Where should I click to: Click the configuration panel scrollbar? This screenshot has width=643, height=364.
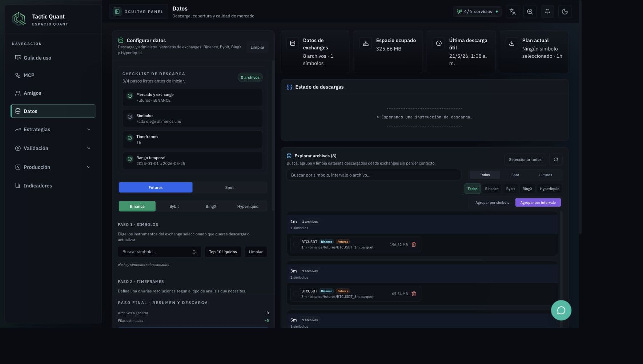pos(273,135)
